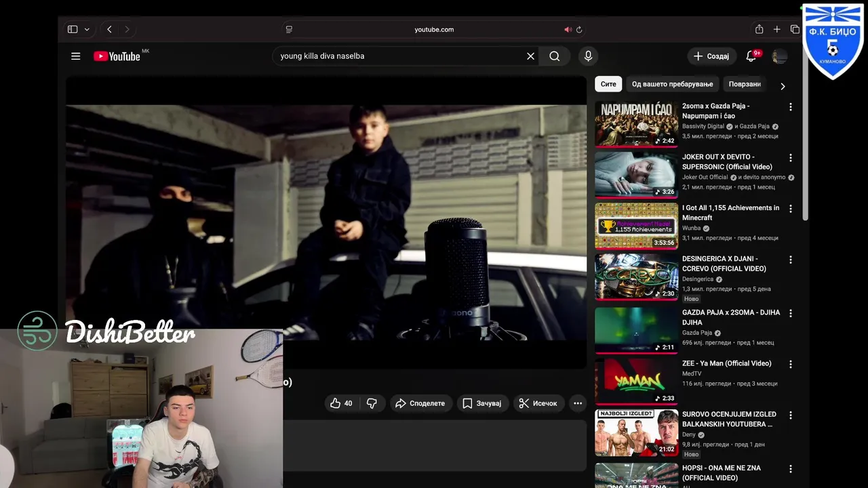Go back with Safari's back arrow
This screenshot has height=488, width=868.
109,29
